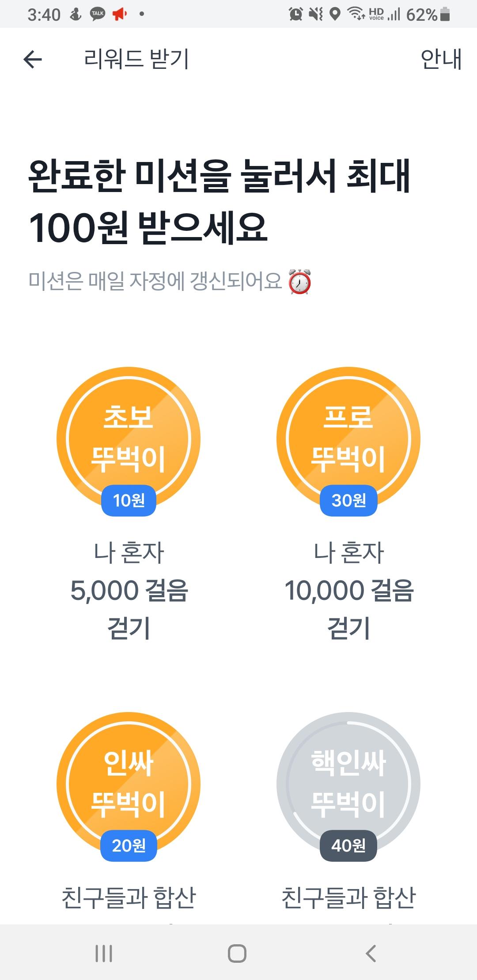Tap the 30원 reward badge
This screenshot has height=980, width=477.
(348, 501)
